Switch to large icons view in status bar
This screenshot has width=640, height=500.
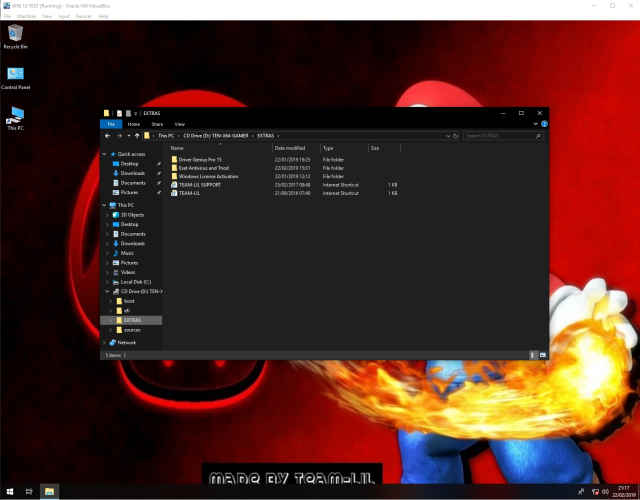(542, 354)
